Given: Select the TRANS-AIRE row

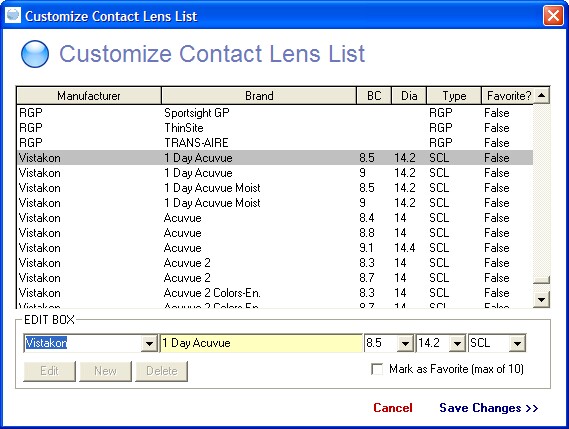Looking at the screenshot, I should tap(275, 143).
